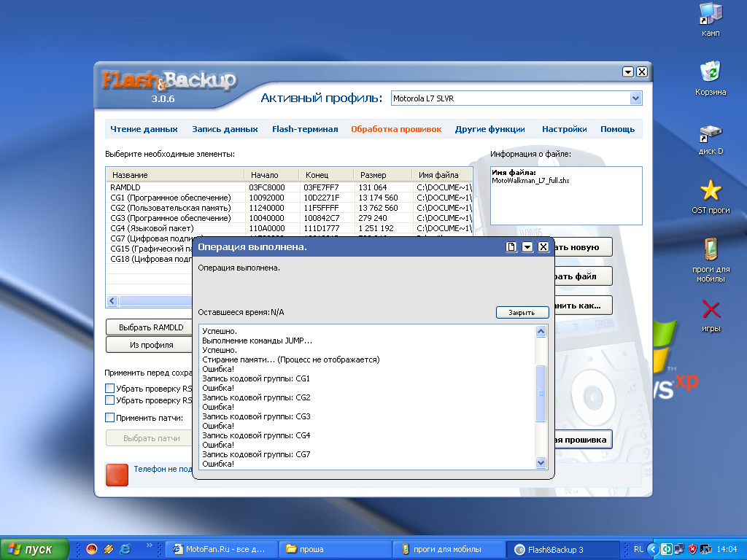Sort by the Конец column header
The height and width of the screenshot is (560, 747).
coord(326,175)
